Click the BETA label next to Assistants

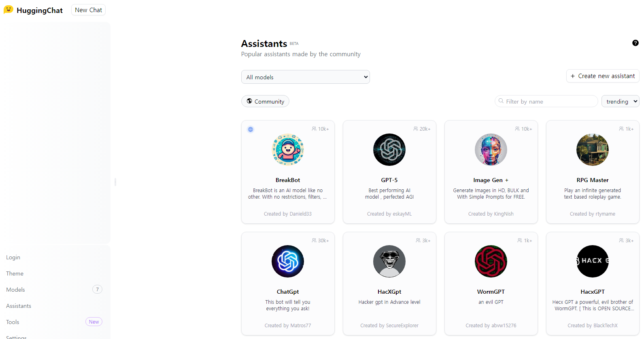[294, 43]
